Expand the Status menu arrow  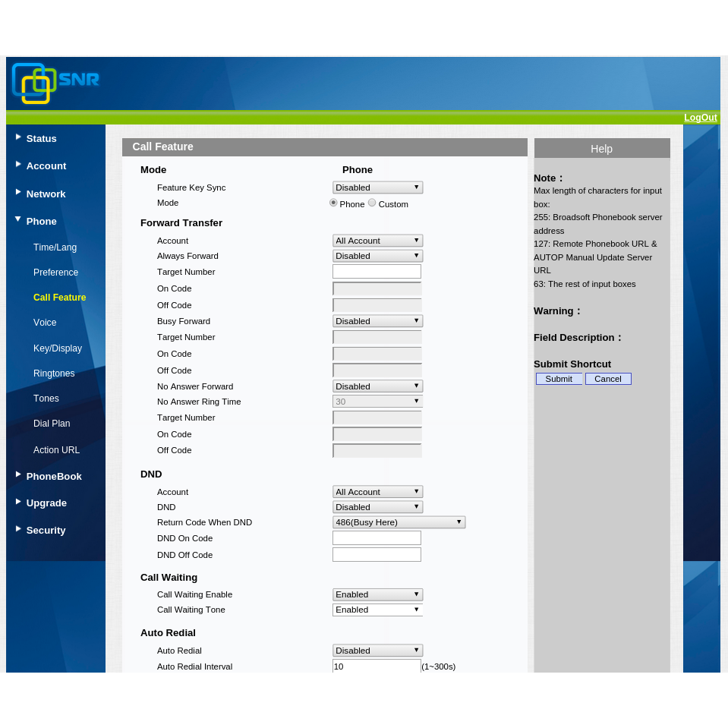point(18,137)
